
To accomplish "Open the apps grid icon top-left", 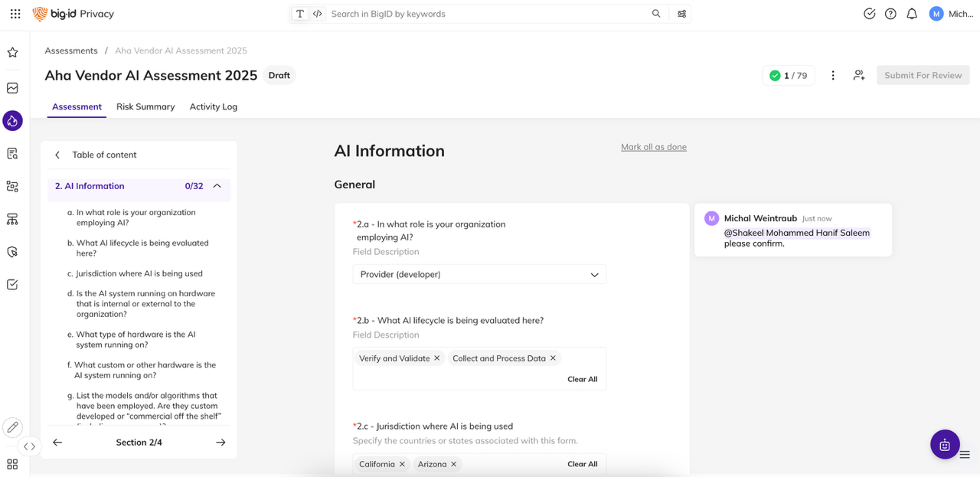I will coord(15,13).
